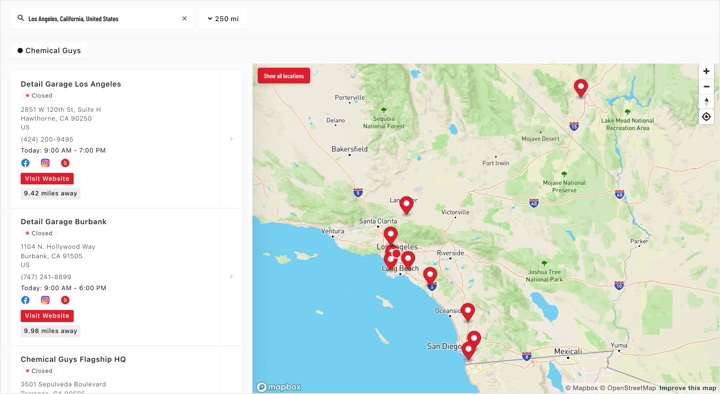
Task: Open the OpenStreetMap attribution link
Action: [x=628, y=388]
